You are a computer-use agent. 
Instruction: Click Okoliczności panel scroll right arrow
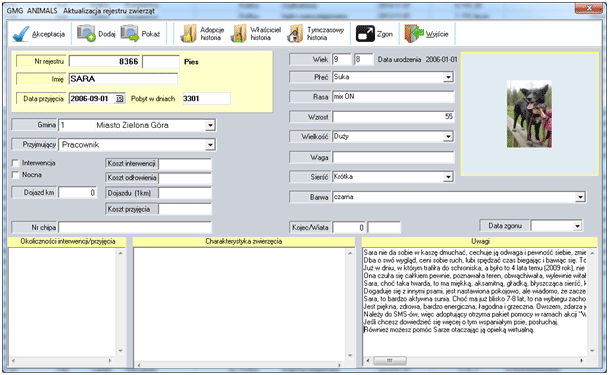pos(110,361)
